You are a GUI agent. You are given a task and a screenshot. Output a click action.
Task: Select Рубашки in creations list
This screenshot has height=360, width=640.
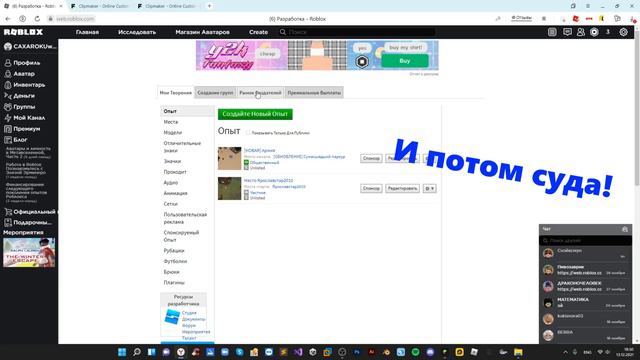pyautogui.click(x=174, y=251)
